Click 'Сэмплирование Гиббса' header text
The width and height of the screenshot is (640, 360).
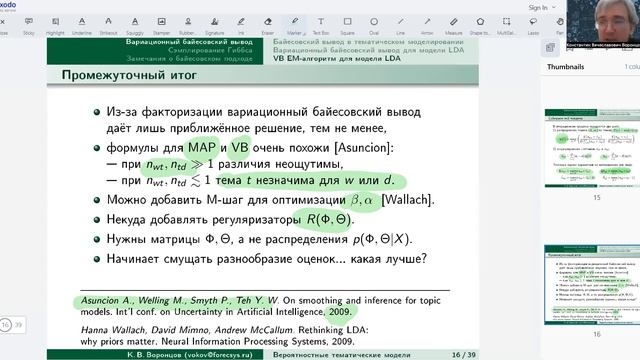(210, 50)
